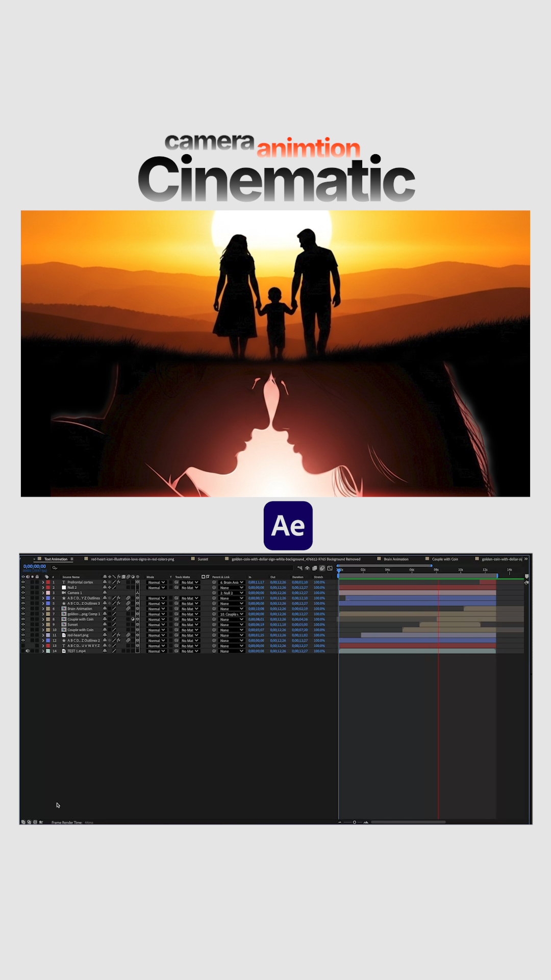Expand the Prefrontal cortex layer properties
This screenshot has width=551, height=980.
(x=43, y=582)
